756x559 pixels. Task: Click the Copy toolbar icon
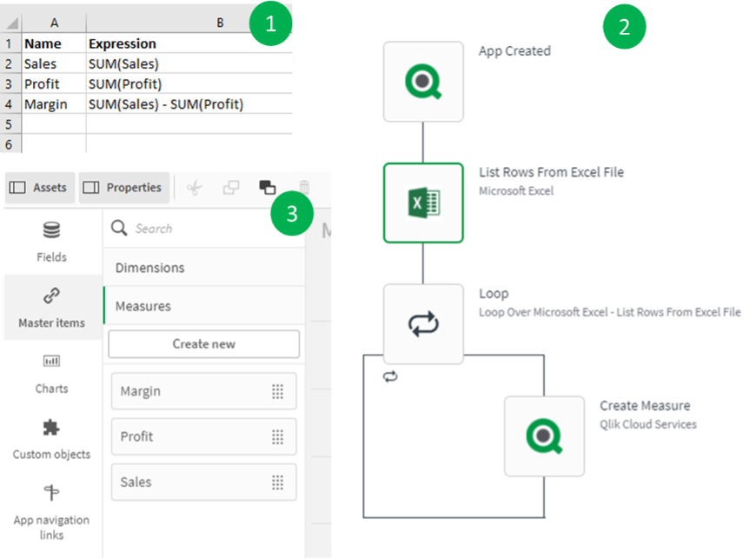point(230,187)
